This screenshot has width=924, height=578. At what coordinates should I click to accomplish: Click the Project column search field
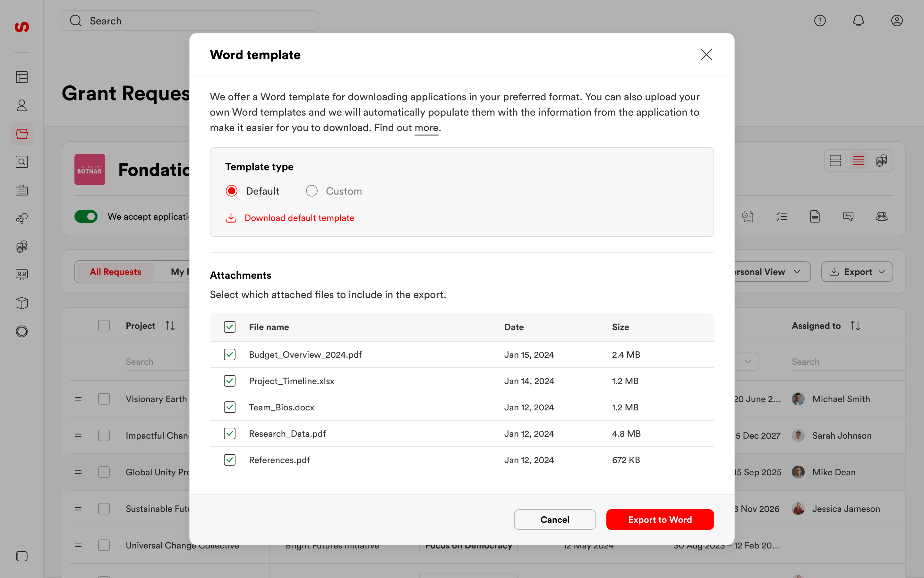157,362
